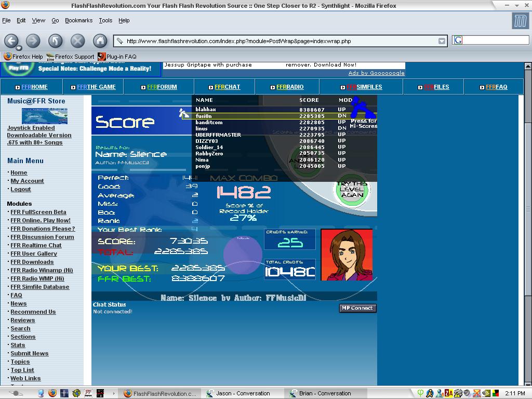
Task: Click the Try This Level Again button
Action: coord(352,189)
